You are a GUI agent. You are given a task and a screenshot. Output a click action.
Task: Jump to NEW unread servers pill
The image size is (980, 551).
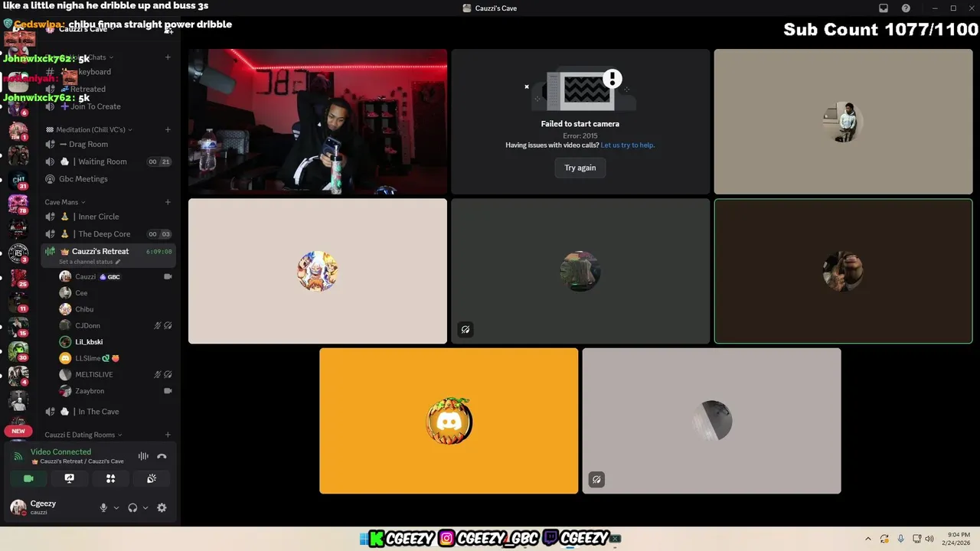coord(18,431)
